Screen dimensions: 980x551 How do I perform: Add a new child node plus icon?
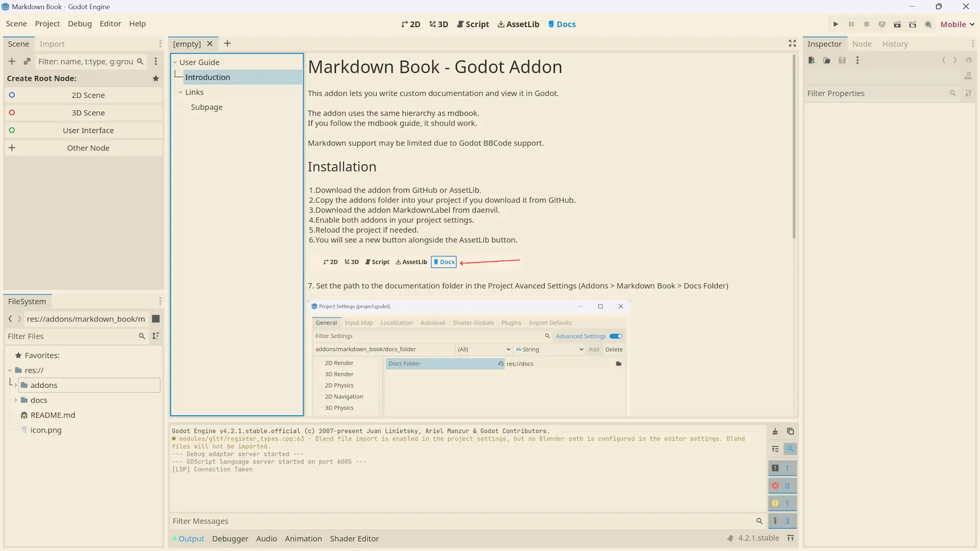click(12, 61)
